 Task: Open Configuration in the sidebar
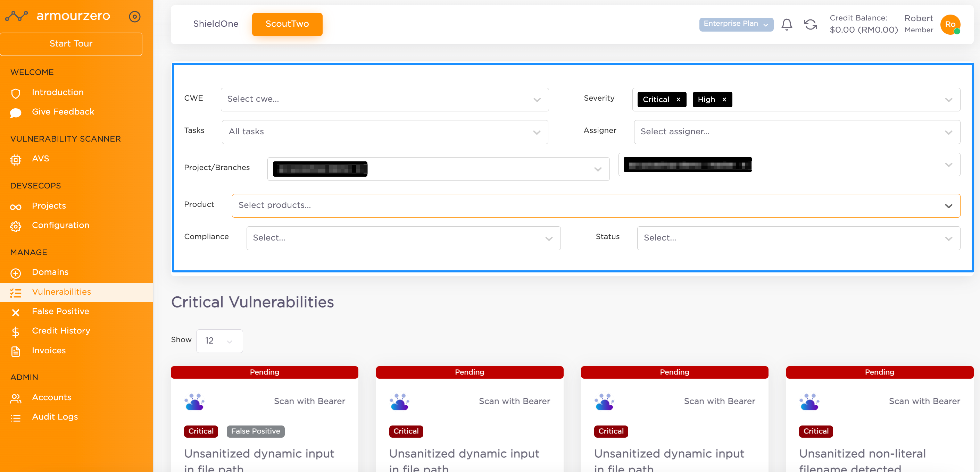point(60,225)
